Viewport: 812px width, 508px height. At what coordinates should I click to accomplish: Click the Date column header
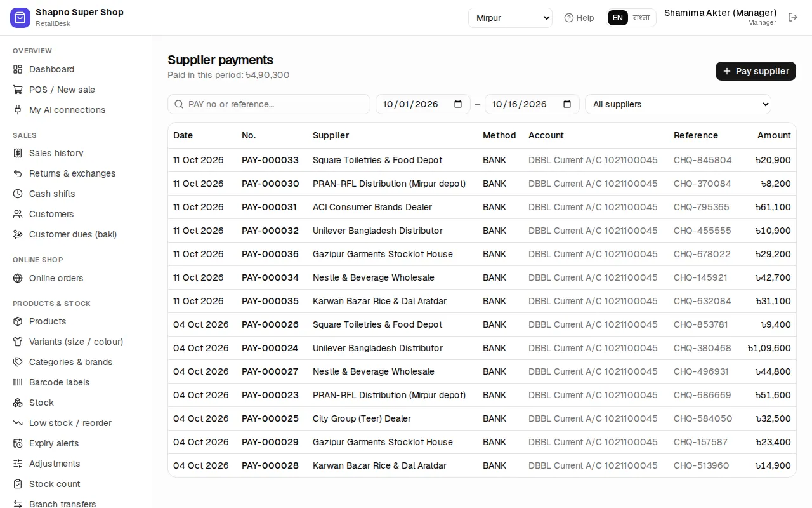click(x=183, y=135)
